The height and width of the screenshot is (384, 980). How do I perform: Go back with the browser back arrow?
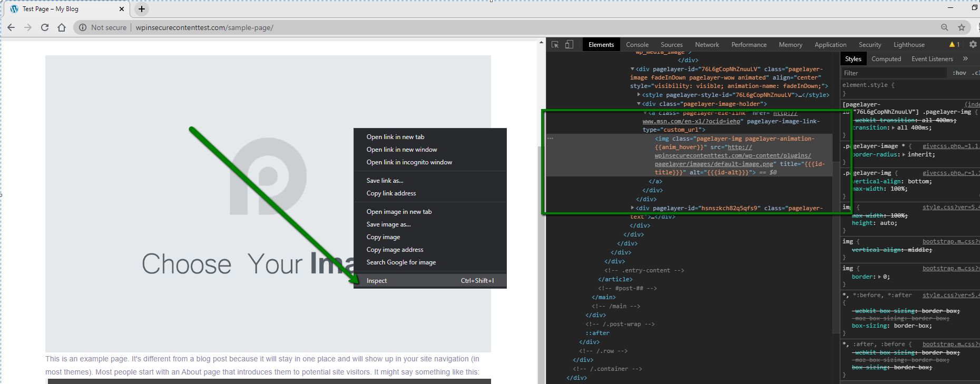coord(11,27)
